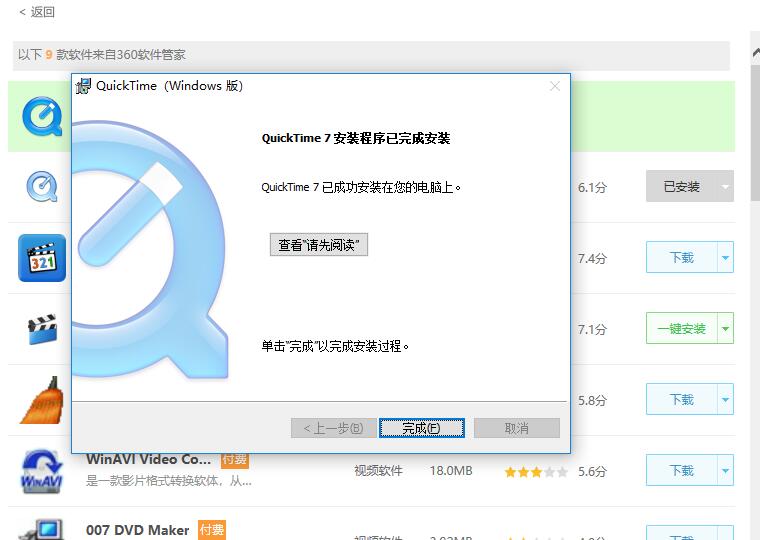The image size is (760, 540).
Task: Go back using the 返回 link
Action: point(37,12)
